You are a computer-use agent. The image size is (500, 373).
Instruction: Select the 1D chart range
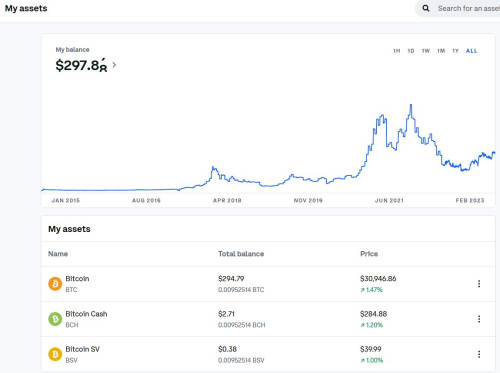(x=411, y=51)
